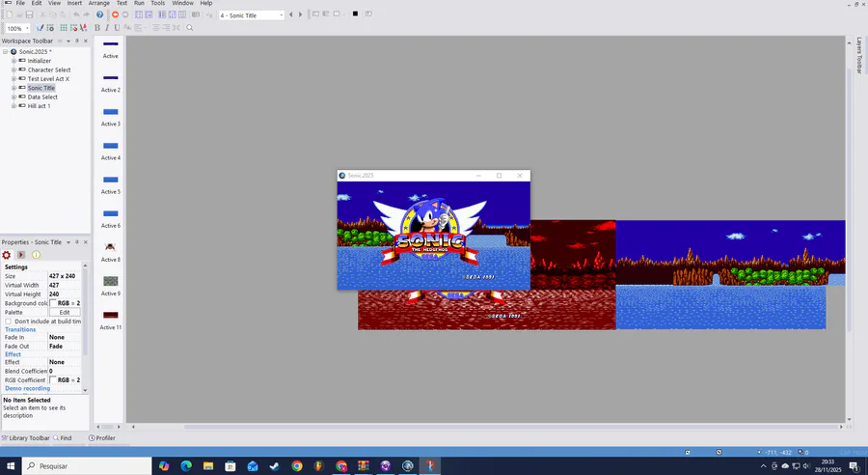Click the red Run application icon

tap(115, 14)
